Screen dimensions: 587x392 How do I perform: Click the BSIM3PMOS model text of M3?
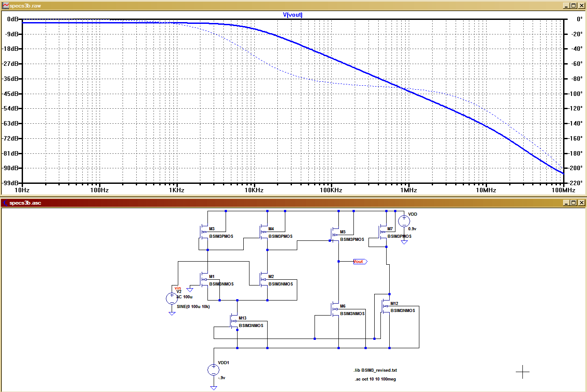pyautogui.click(x=221, y=236)
